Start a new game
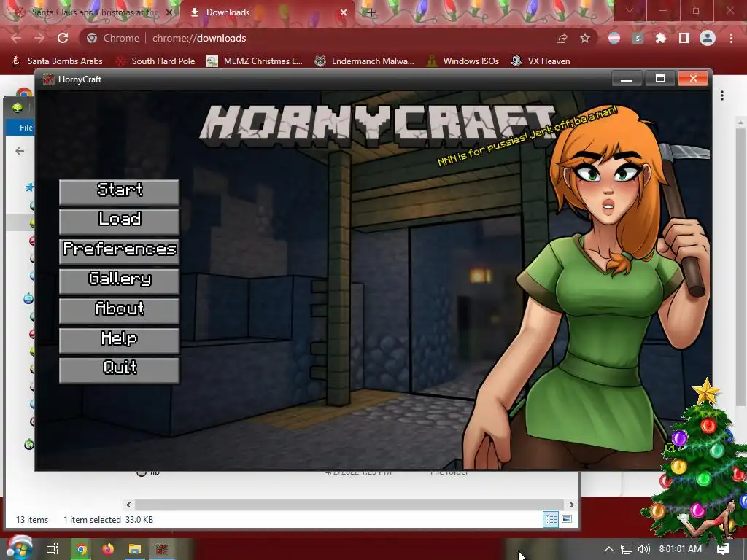747x560 pixels. tap(119, 192)
